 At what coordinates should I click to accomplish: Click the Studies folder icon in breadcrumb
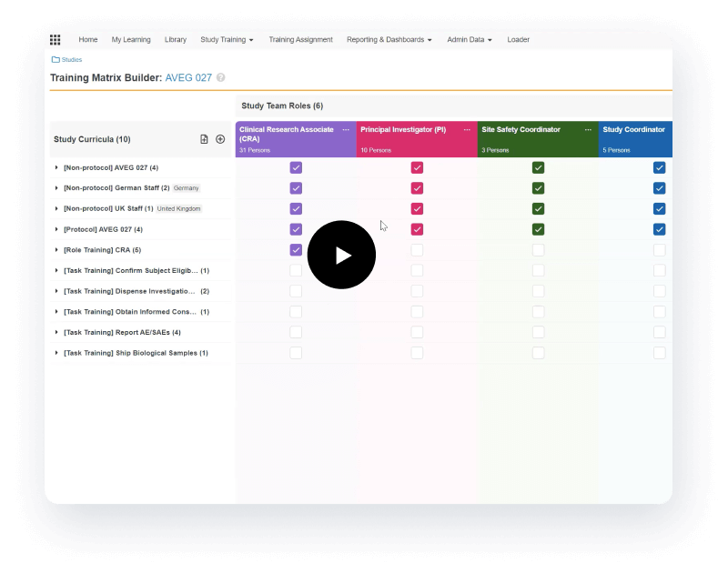tap(56, 60)
